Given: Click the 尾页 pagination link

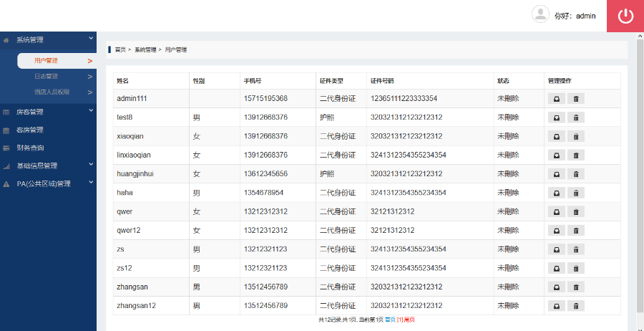Looking at the screenshot, I should point(409,320).
